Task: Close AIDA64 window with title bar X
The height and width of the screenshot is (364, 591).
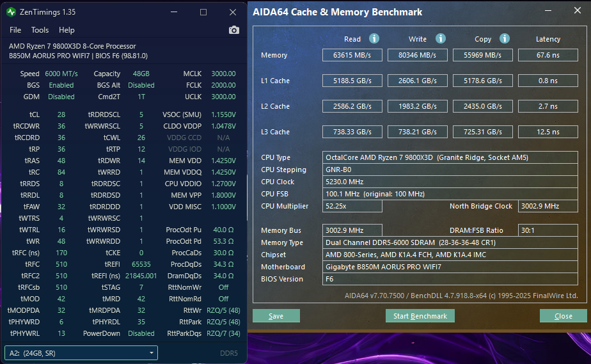Action: pos(577,11)
